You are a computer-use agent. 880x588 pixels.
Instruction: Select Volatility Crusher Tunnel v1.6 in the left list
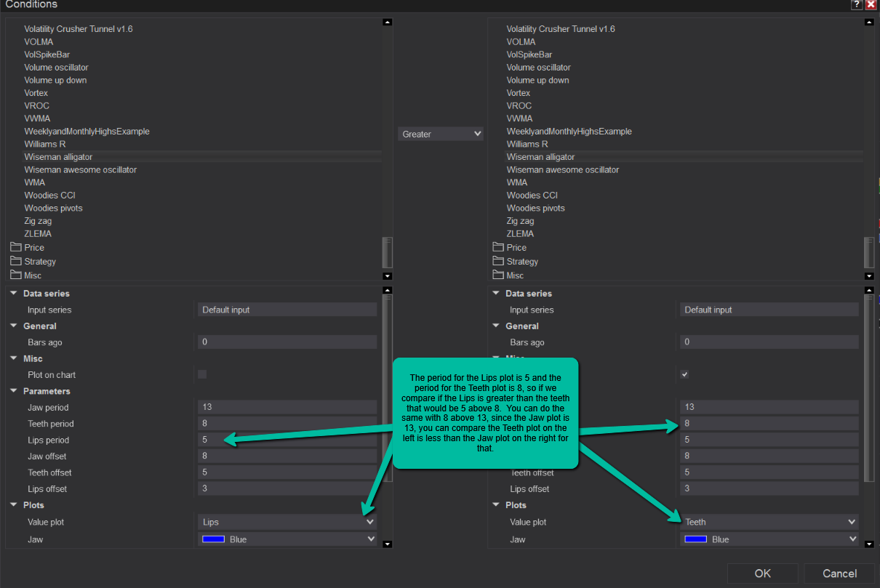point(79,29)
